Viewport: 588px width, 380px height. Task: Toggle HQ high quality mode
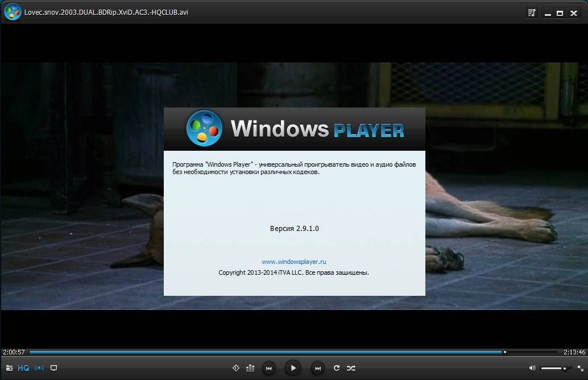[23, 368]
